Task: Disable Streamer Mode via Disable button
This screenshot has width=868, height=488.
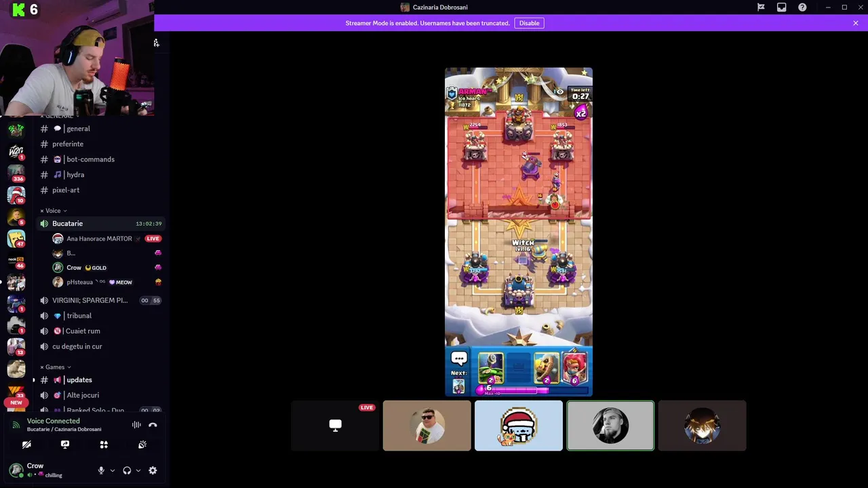Action: click(529, 23)
